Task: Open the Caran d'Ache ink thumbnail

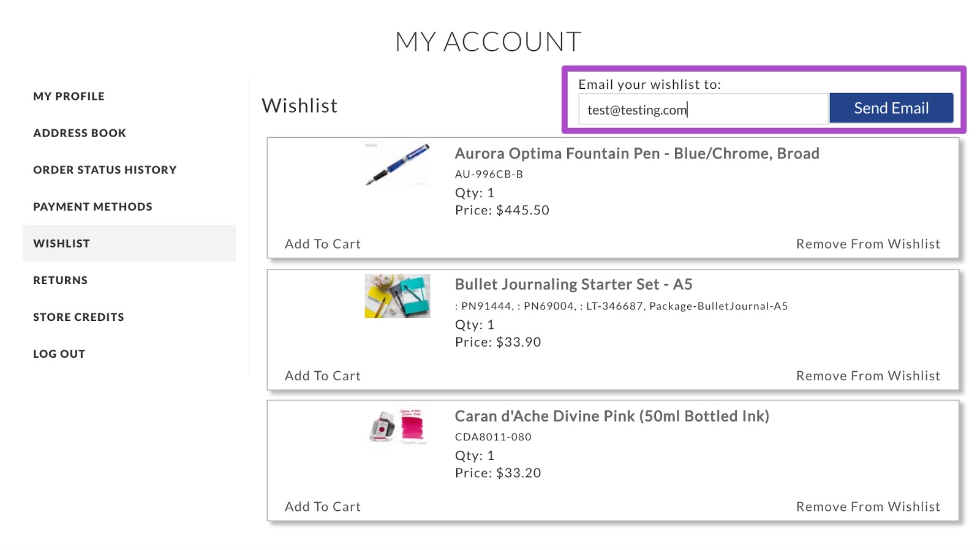Action: tap(398, 427)
